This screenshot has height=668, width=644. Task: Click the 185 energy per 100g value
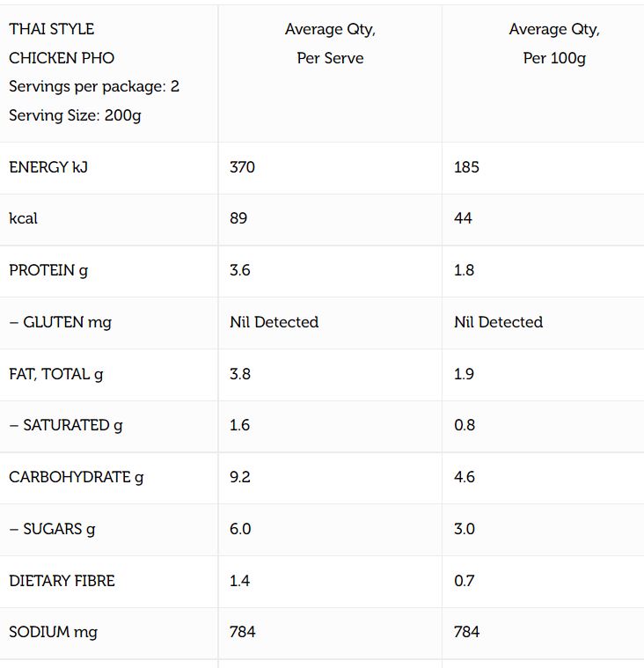466,167
